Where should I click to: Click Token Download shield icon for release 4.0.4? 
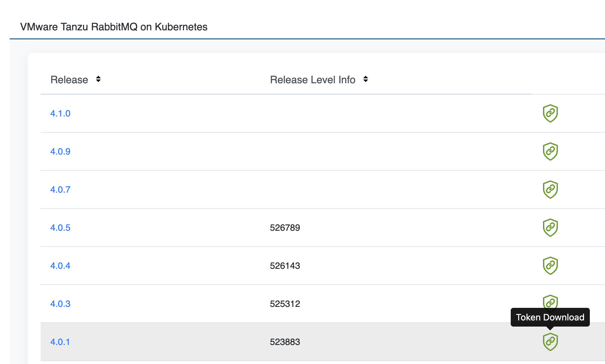pos(550,266)
